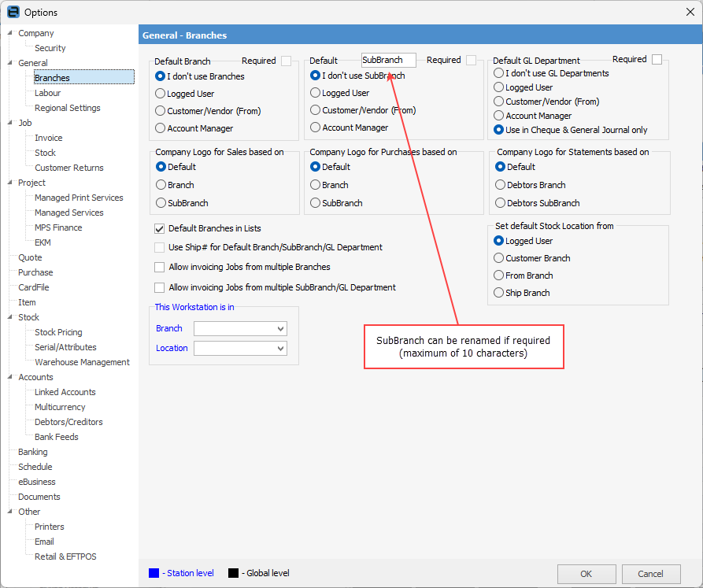The width and height of the screenshot is (703, 588).
Task: Select Customer/Vendor (From) under Default SubBranch
Action: tap(315, 109)
